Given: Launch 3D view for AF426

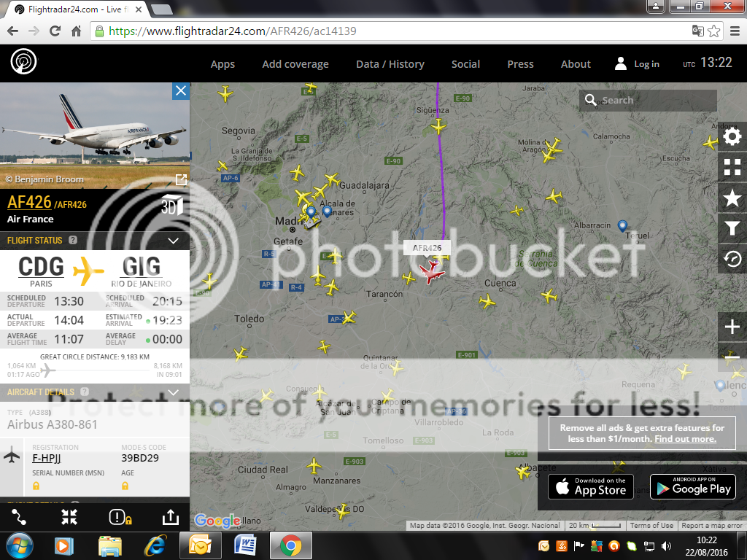Looking at the screenshot, I should click(171, 206).
